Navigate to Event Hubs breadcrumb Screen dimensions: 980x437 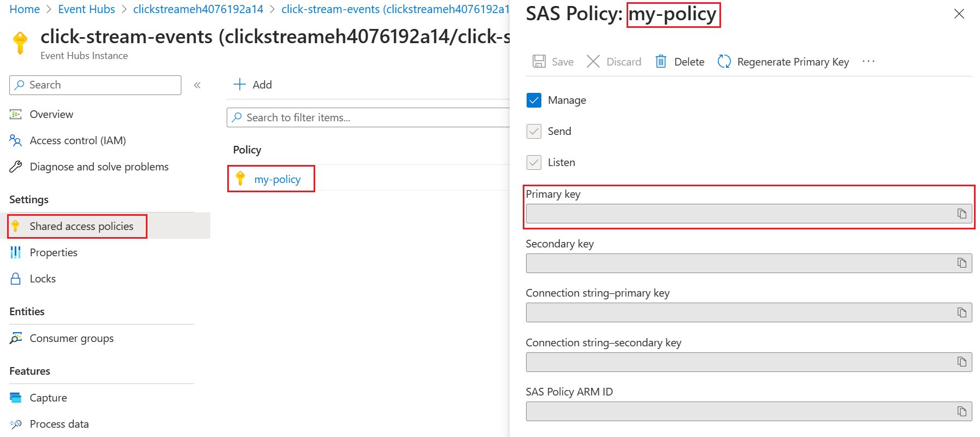[86, 9]
